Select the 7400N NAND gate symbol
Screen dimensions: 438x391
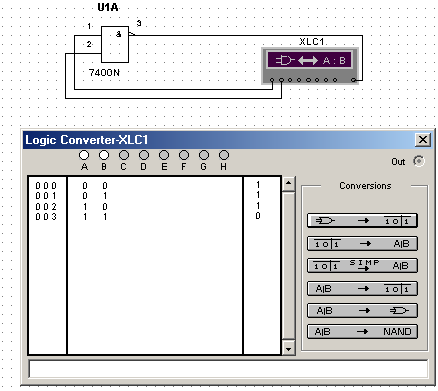[x=115, y=44]
